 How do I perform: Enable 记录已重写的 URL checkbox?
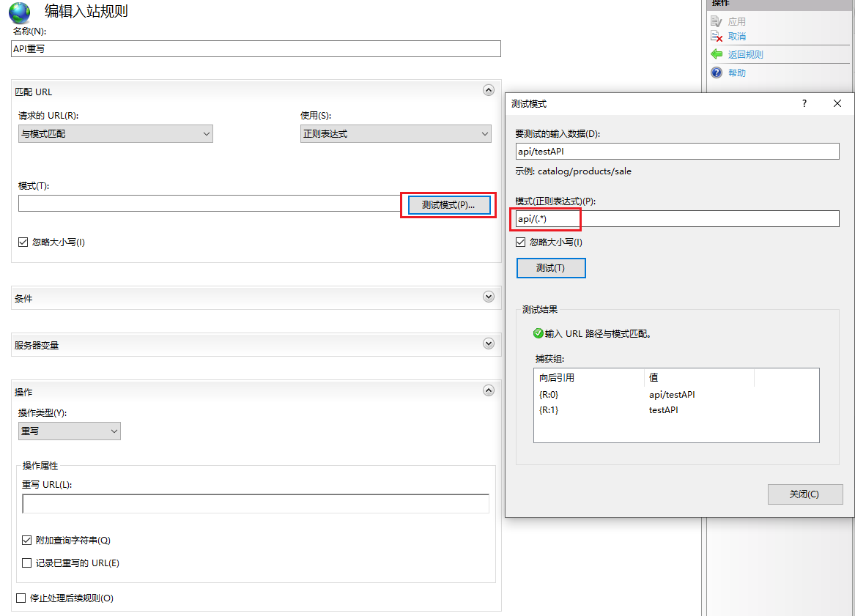26,563
